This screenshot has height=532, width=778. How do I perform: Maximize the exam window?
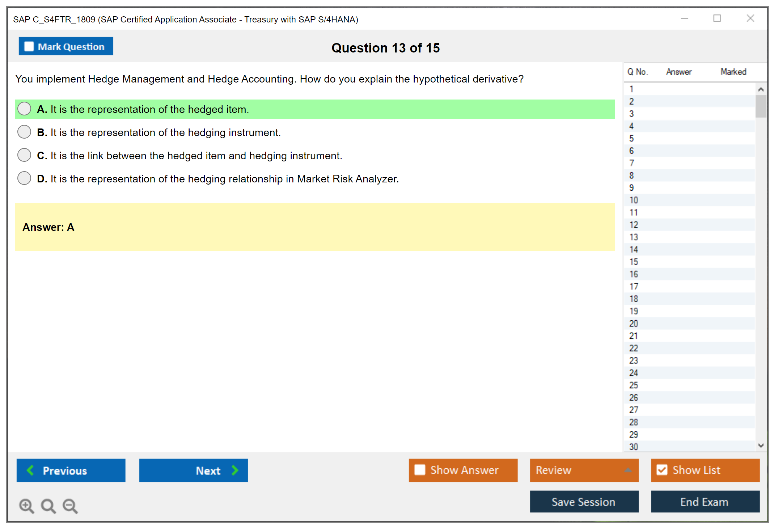717,18
